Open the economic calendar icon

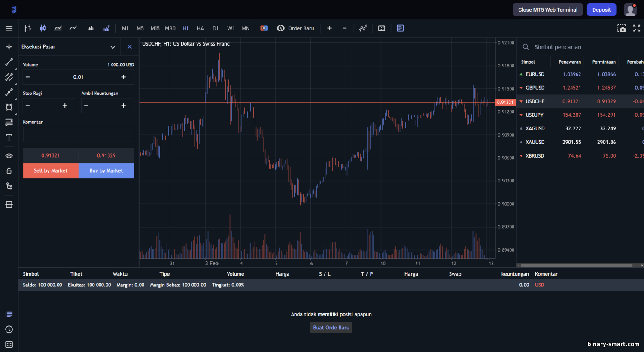(382, 28)
